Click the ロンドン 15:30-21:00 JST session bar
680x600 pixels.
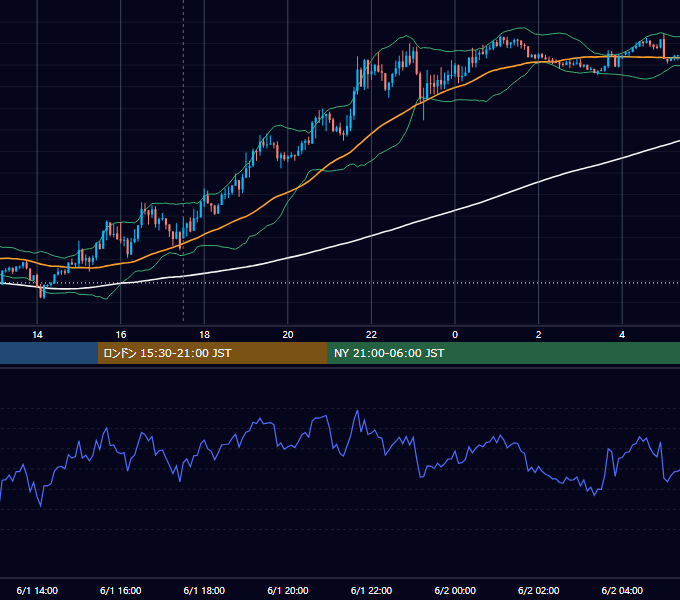coord(212,353)
